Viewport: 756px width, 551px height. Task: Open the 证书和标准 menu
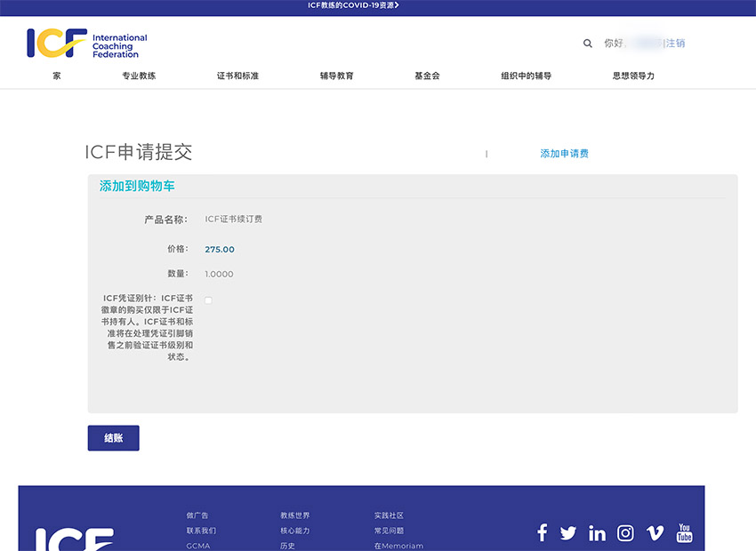237,76
